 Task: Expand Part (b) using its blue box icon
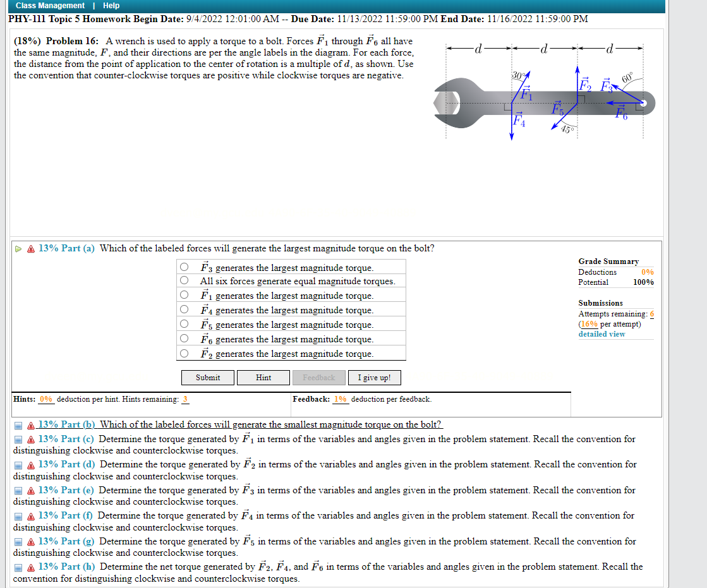[x=18, y=425]
